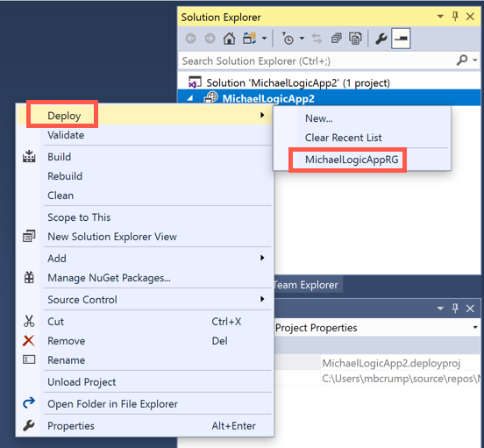The image size is (484, 448).
Task: Click the Home icon in Solution Explorer toolbar
Action: [x=229, y=39]
